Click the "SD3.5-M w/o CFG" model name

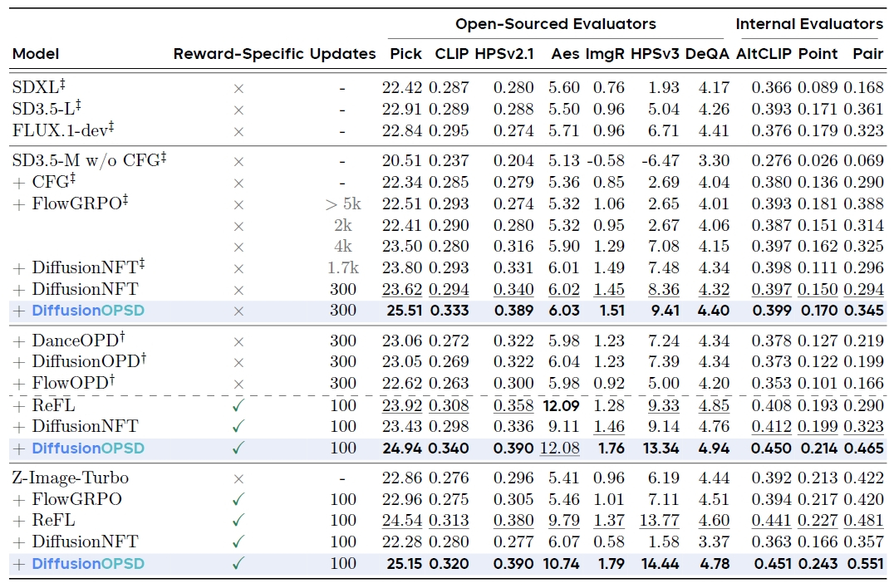(90, 159)
